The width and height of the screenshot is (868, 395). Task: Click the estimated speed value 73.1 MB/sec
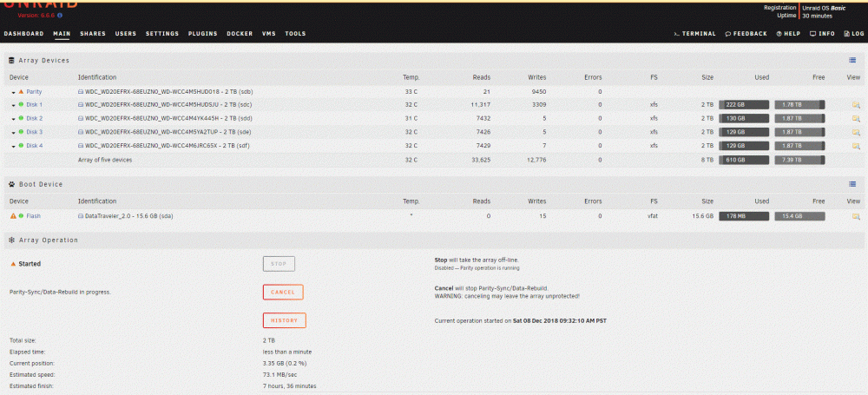pos(280,375)
